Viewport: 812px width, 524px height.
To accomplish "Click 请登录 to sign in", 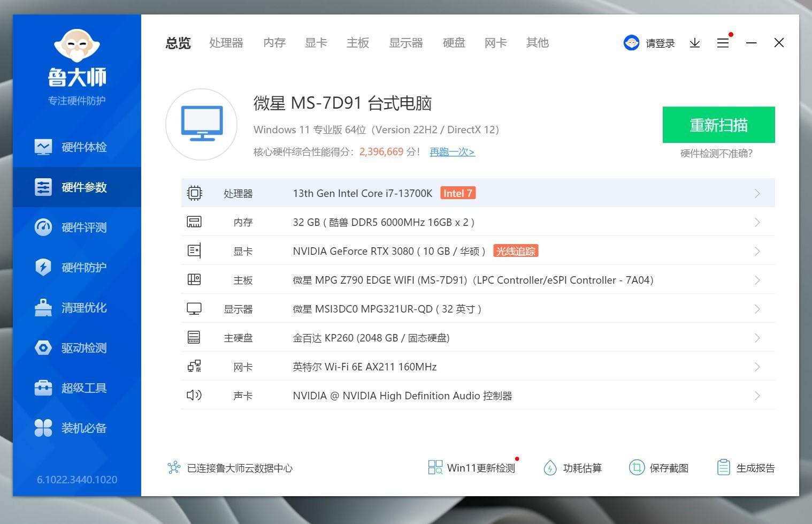I will (x=660, y=43).
